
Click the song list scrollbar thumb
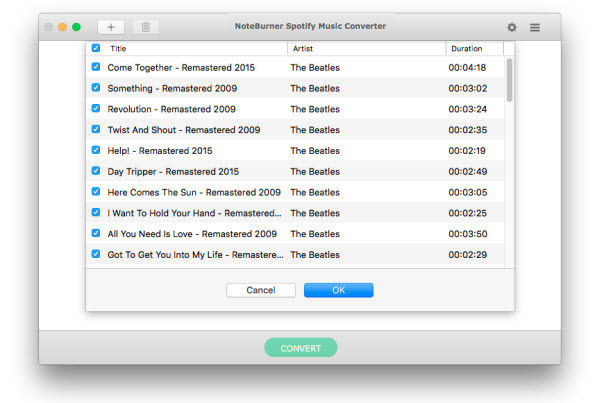click(x=509, y=80)
